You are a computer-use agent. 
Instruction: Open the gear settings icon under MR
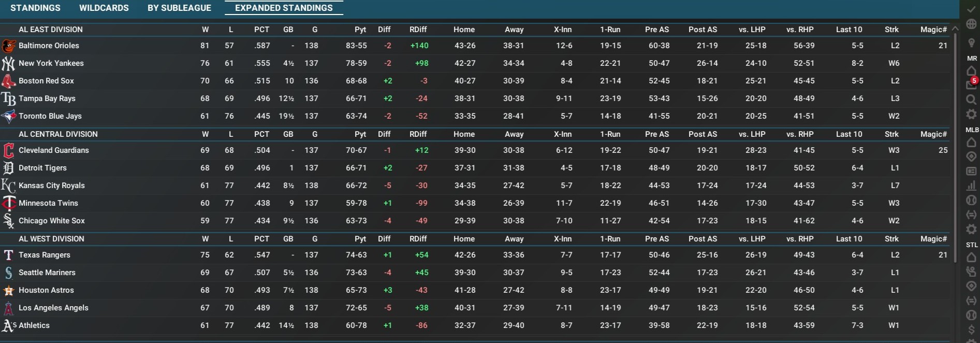click(x=971, y=114)
